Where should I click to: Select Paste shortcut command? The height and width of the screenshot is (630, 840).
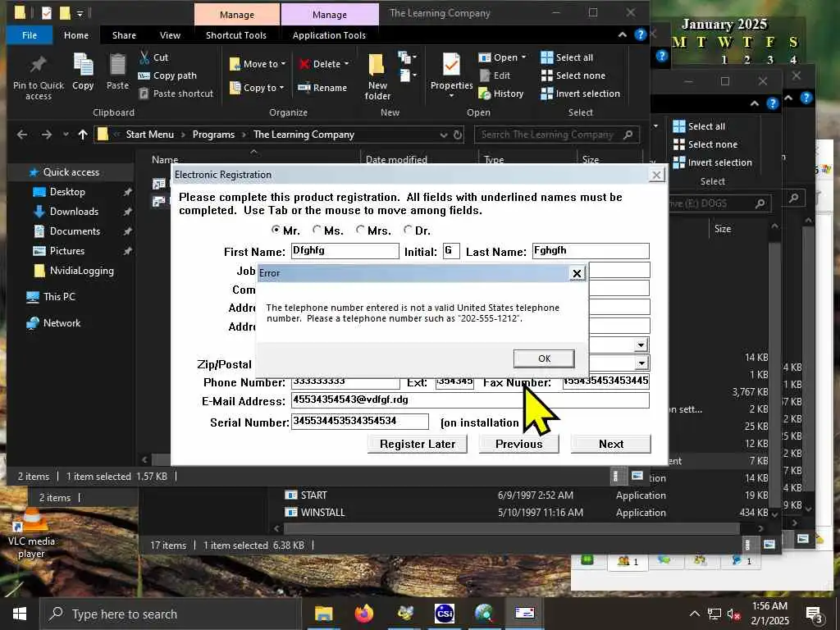[x=176, y=94]
